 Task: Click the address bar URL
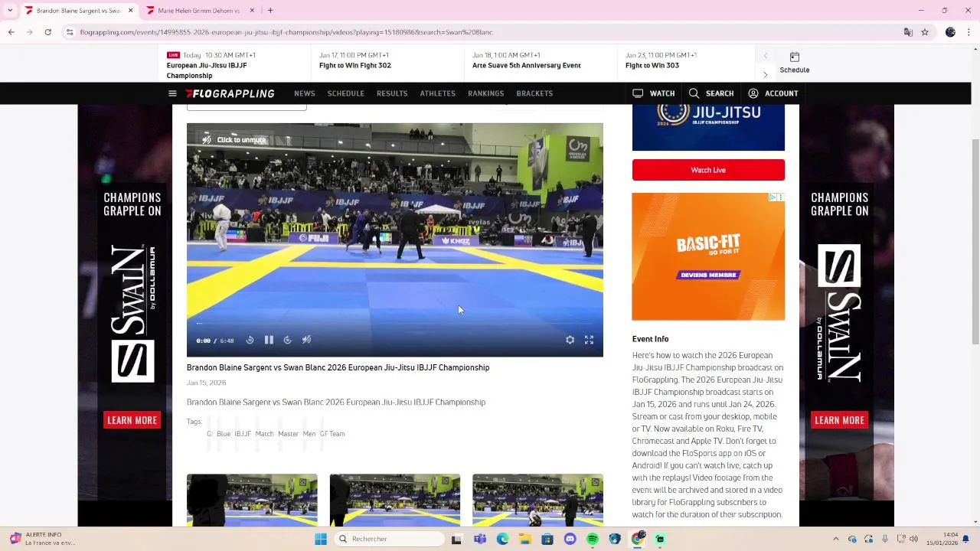(x=286, y=32)
